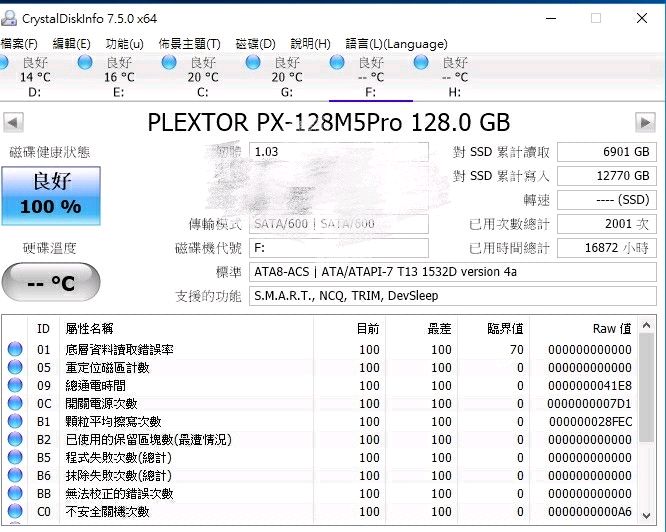Viewport: 666px width, 532px height.
Task: Go to previous disk with left arrow
Action: (13, 123)
